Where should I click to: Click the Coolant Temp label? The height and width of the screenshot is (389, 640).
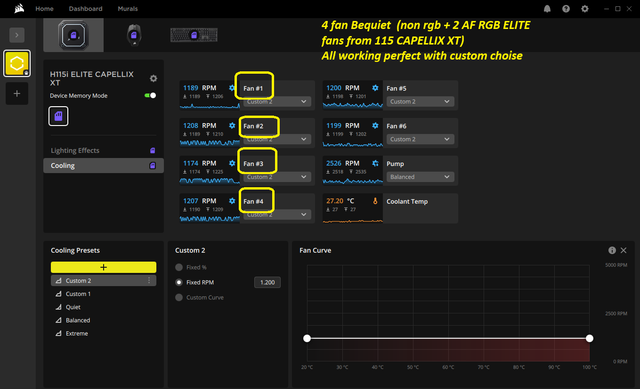407,201
